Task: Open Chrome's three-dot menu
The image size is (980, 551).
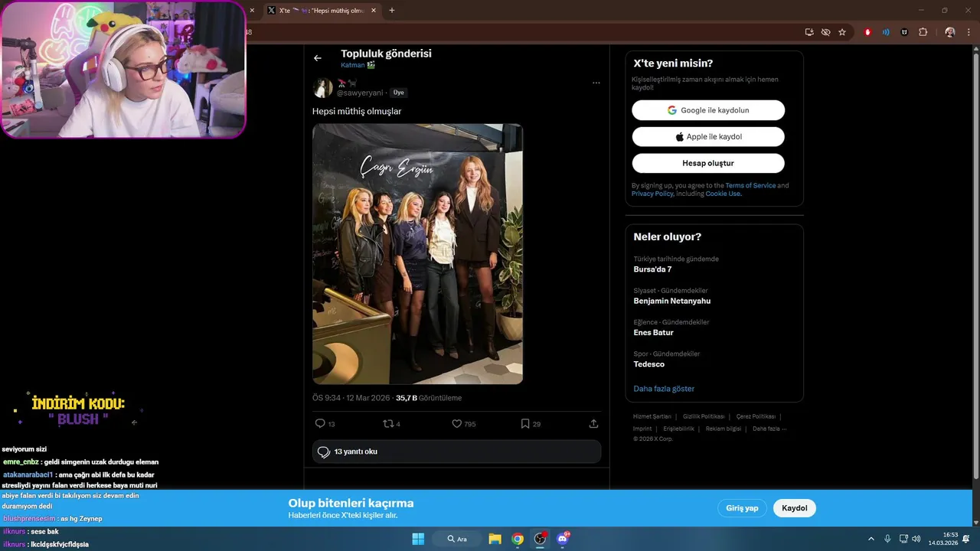Action: [x=969, y=32]
